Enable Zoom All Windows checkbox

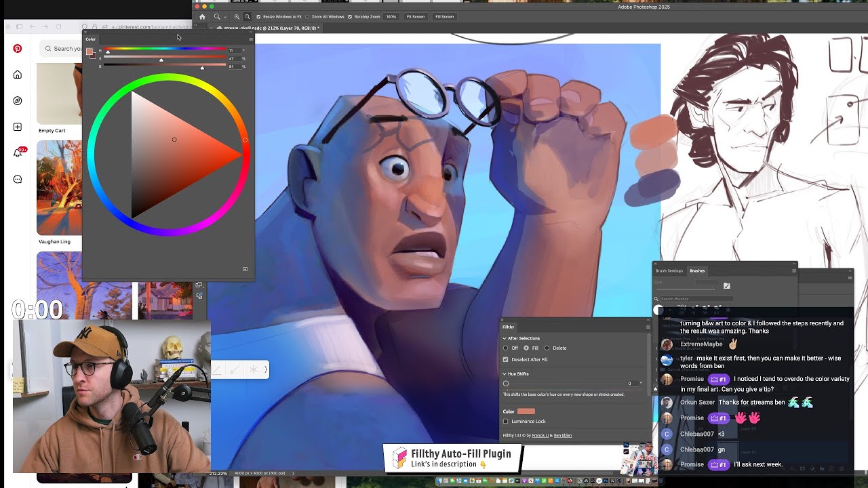[308, 17]
